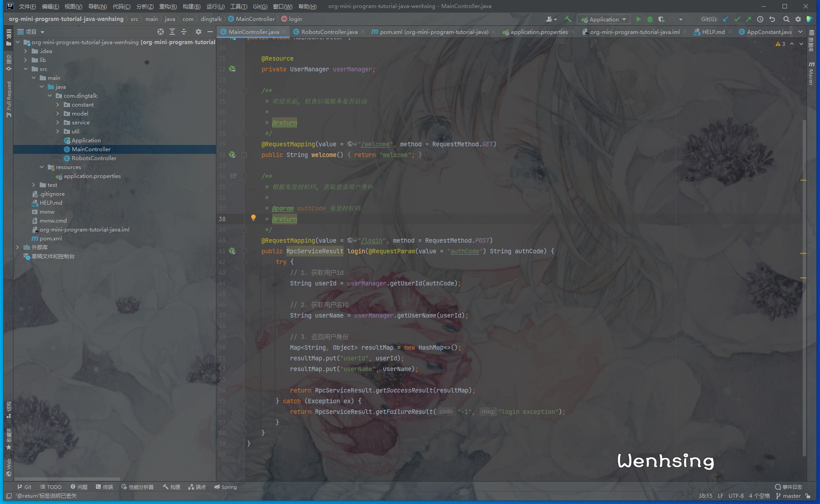Select opened file target icon in Project panel
This screenshot has width=820, height=504.
161,32
